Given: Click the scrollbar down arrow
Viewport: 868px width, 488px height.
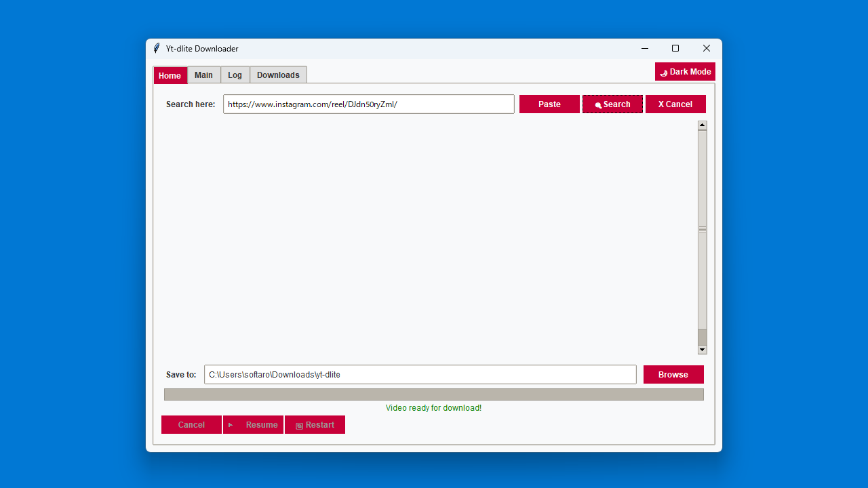Looking at the screenshot, I should [703, 350].
